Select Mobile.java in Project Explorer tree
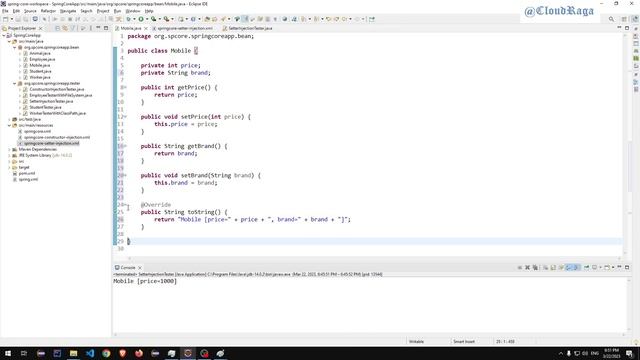Image resolution: width=640 pixels, height=360 pixels. [40, 65]
